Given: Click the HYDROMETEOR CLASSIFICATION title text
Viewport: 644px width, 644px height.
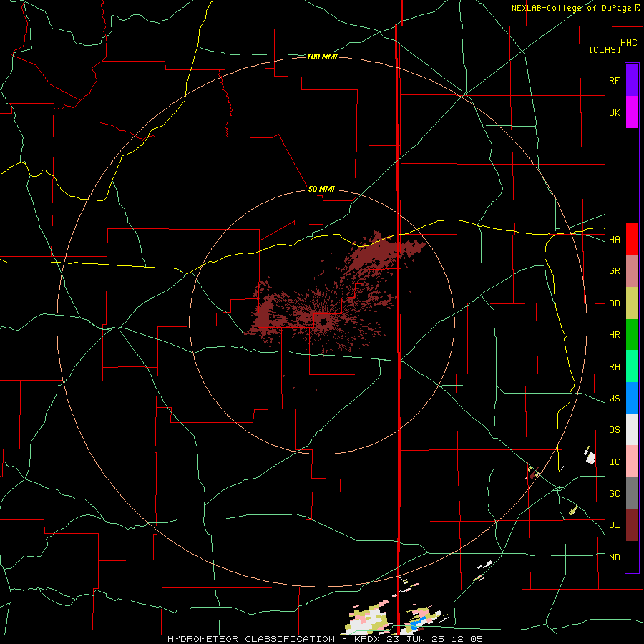Looking at the screenshot, I should coord(251,639).
